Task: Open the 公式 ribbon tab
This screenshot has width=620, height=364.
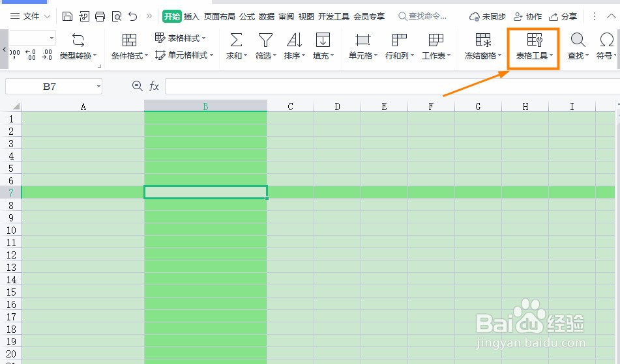Action: point(247,16)
